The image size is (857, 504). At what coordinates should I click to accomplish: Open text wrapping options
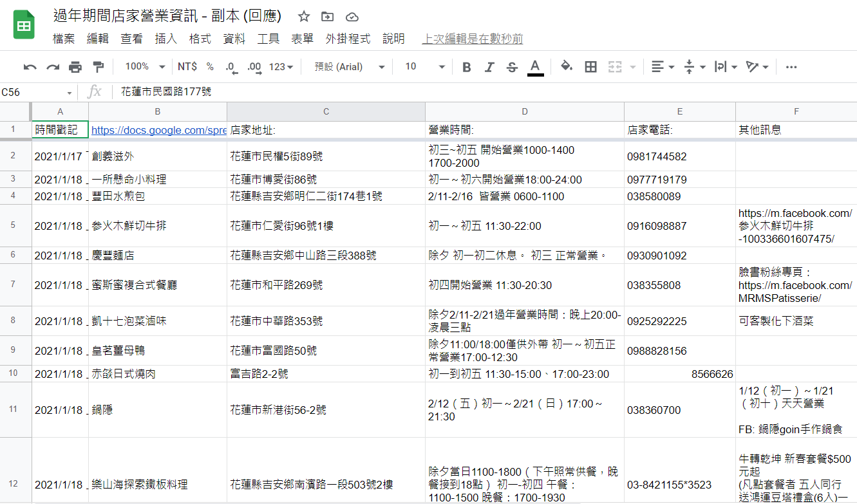pos(726,67)
